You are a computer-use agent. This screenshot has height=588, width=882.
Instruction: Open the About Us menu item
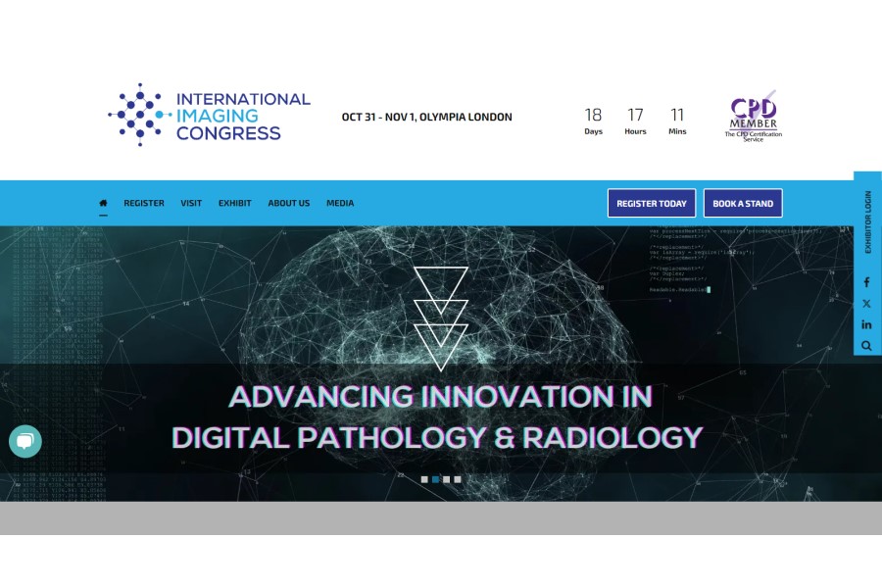[288, 203]
